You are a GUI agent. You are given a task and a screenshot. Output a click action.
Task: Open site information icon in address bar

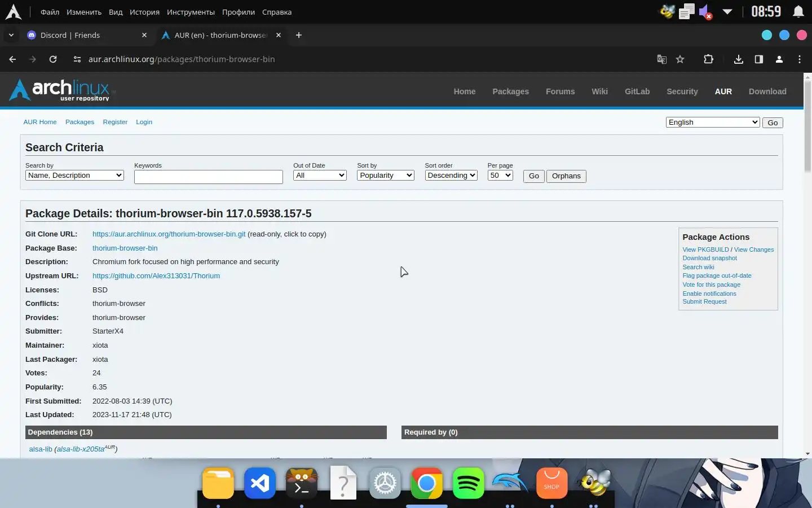pyautogui.click(x=77, y=59)
